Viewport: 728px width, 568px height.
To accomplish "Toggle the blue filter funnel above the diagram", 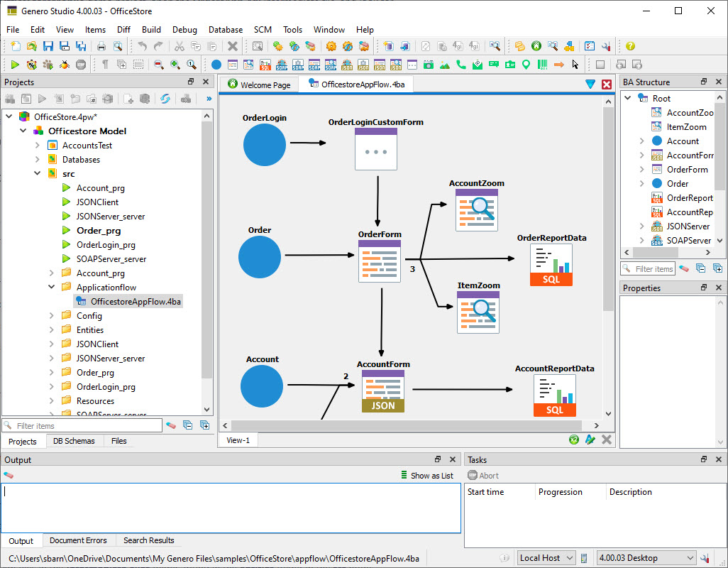I will [590, 83].
